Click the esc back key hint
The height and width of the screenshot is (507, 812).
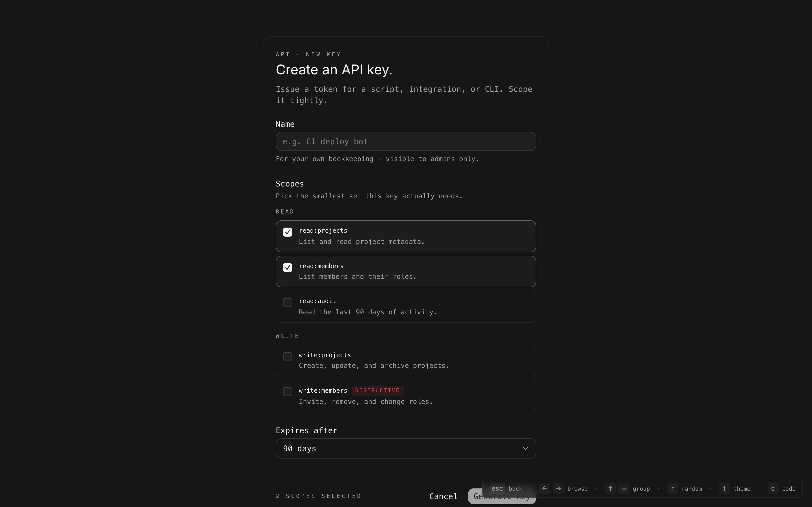497,489
